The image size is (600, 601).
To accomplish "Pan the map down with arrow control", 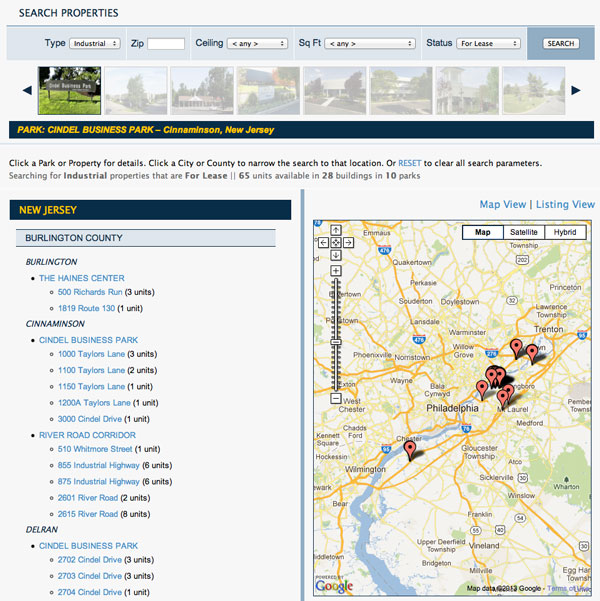I will pyautogui.click(x=336, y=254).
